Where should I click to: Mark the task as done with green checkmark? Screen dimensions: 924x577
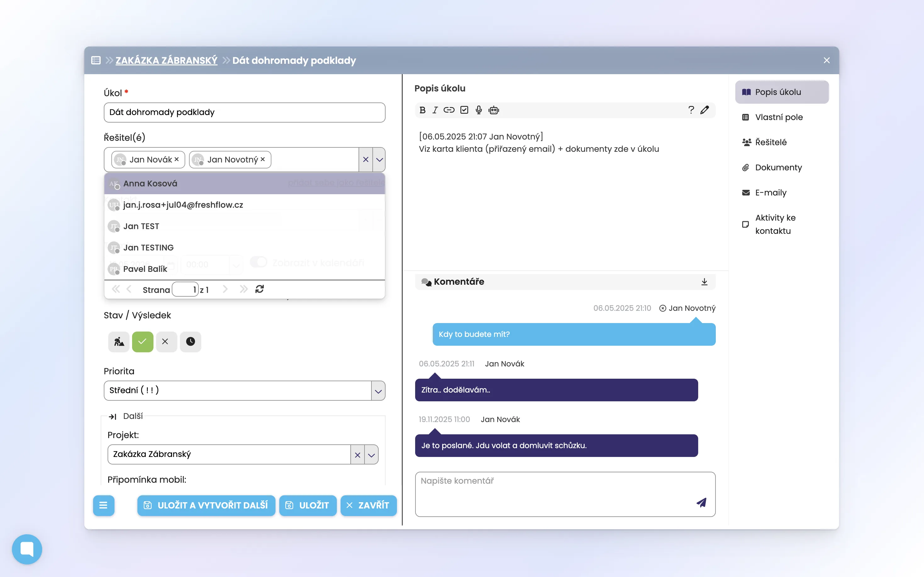pos(142,342)
